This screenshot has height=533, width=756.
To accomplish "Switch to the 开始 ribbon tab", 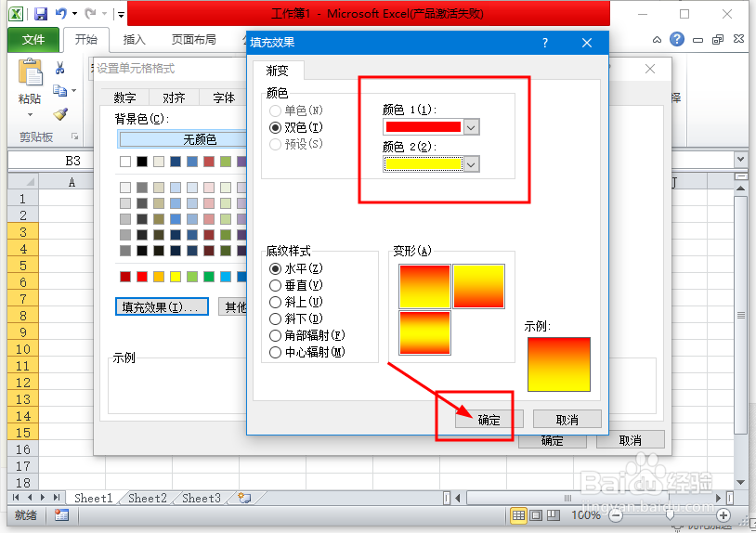I will click(85, 40).
